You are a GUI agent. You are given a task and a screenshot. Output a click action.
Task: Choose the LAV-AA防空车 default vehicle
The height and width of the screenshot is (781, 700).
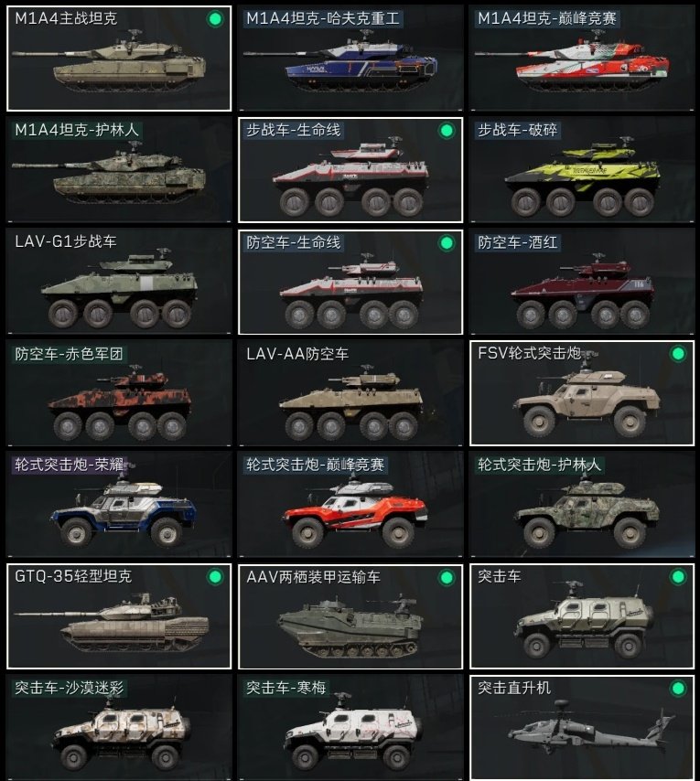(x=350, y=393)
